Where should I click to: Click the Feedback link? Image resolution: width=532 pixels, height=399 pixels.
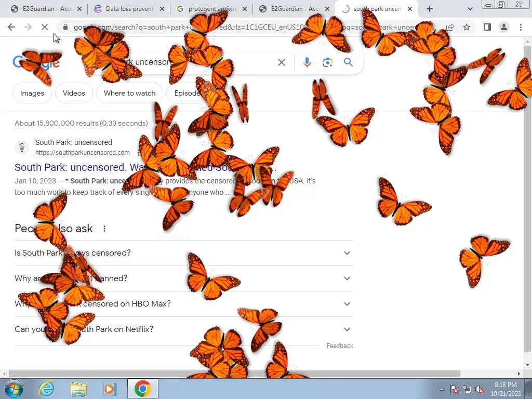(x=340, y=345)
